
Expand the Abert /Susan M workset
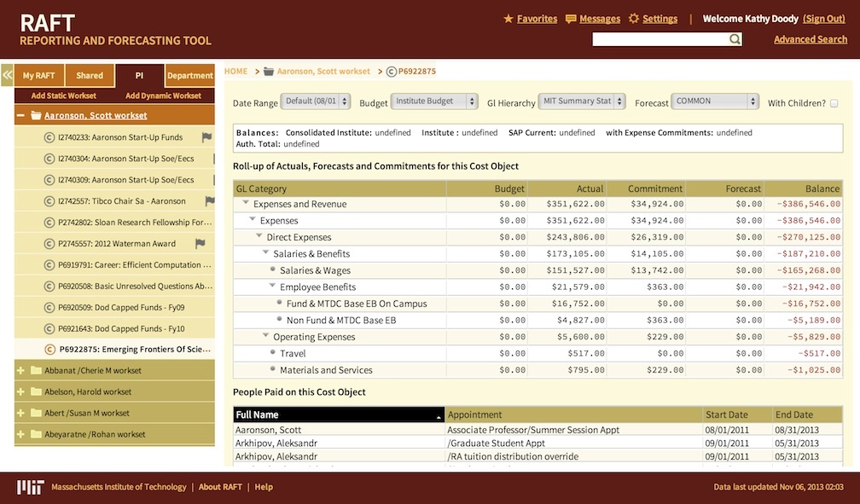pyautogui.click(x=20, y=413)
